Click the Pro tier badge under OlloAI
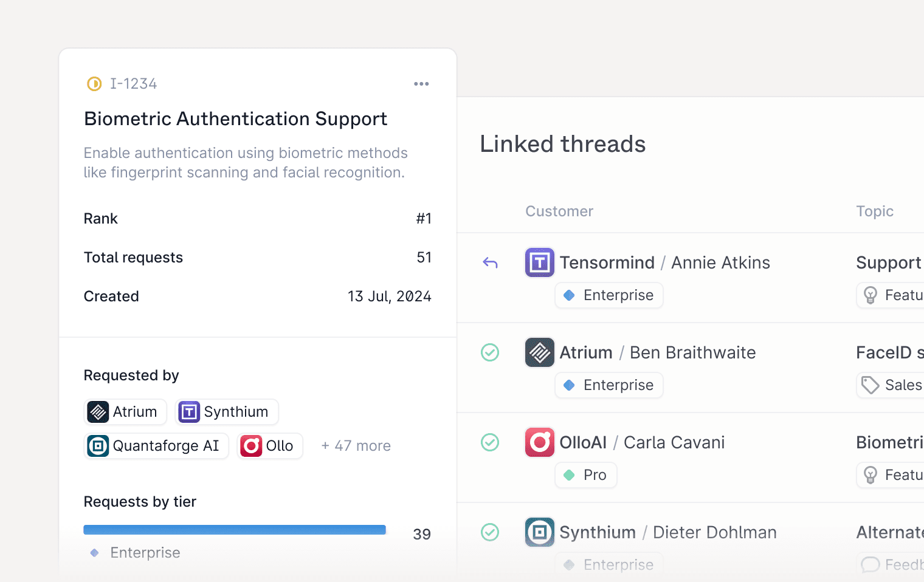 pyautogui.click(x=585, y=475)
